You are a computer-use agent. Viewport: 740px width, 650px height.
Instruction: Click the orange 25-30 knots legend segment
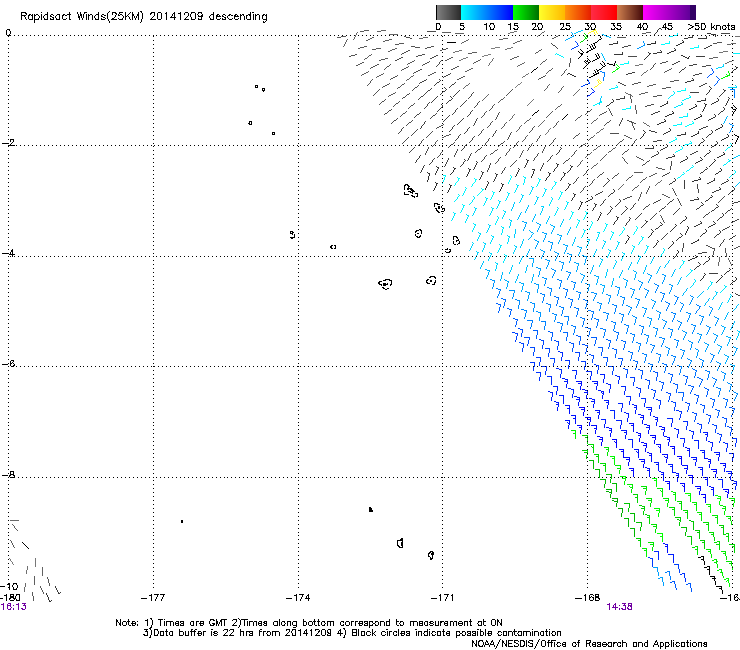(578, 12)
